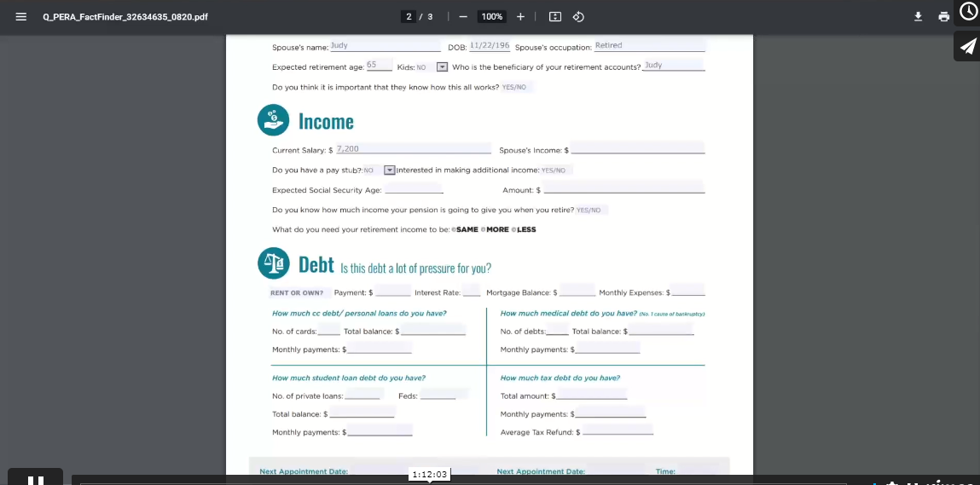Open the Kids dropdown arrow
Screen dimensions: 980x485
point(442,66)
